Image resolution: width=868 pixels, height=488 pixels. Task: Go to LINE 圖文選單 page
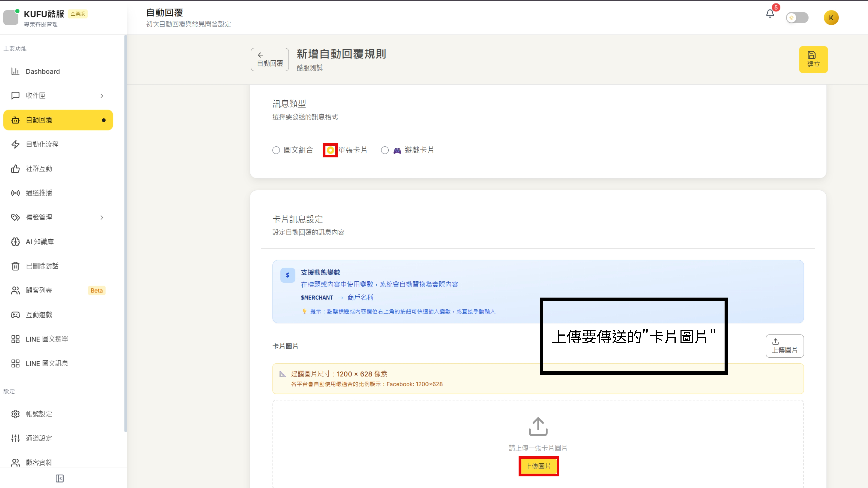pos(47,339)
